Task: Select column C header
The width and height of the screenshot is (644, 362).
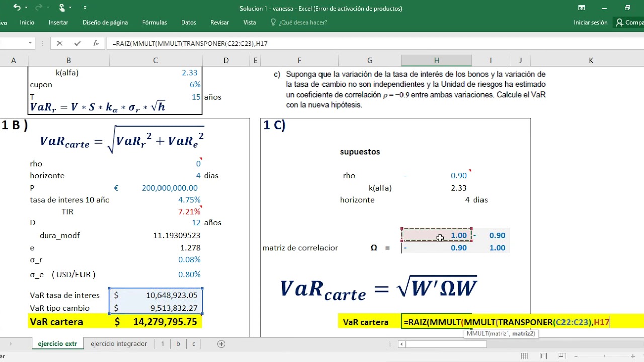Action: (155, 60)
